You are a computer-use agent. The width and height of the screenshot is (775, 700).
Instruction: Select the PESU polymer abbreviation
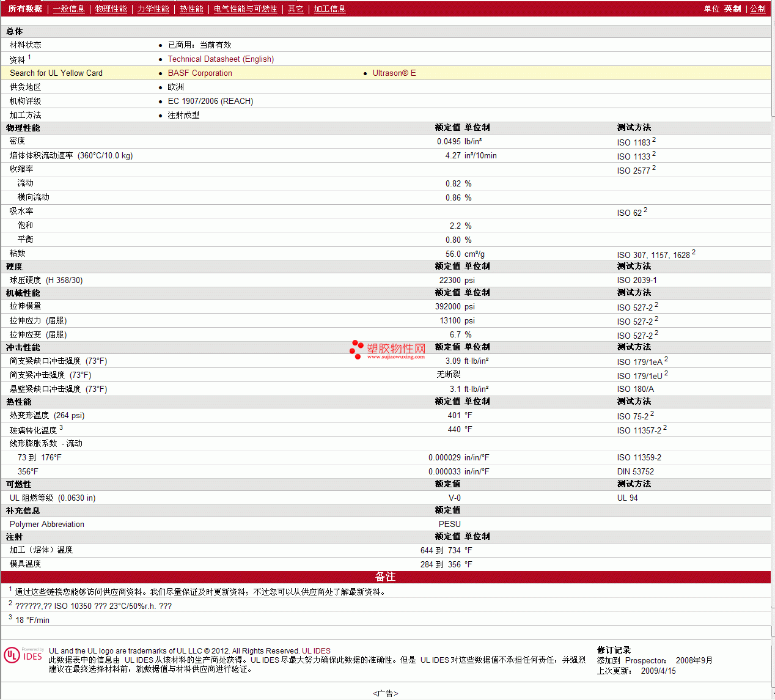(450, 524)
